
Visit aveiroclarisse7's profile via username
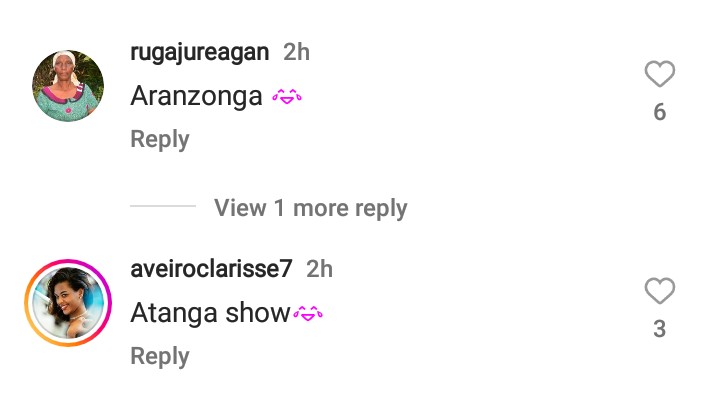coord(211,269)
